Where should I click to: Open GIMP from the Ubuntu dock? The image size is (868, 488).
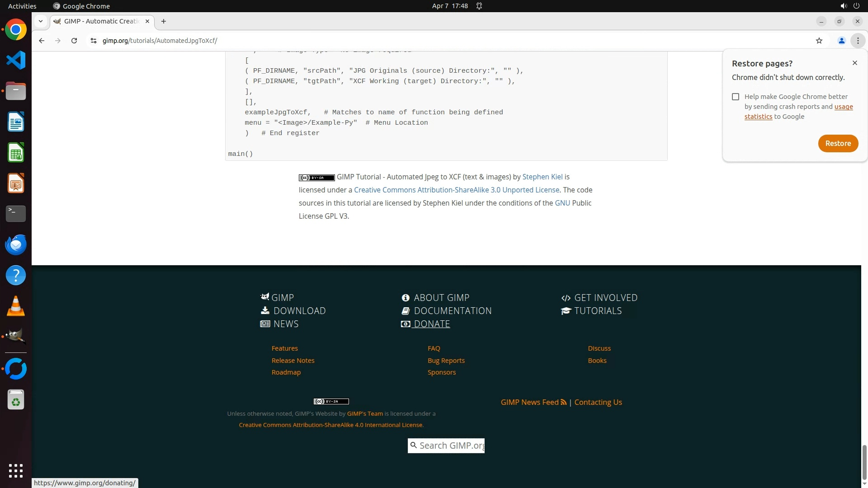[16, 337]
